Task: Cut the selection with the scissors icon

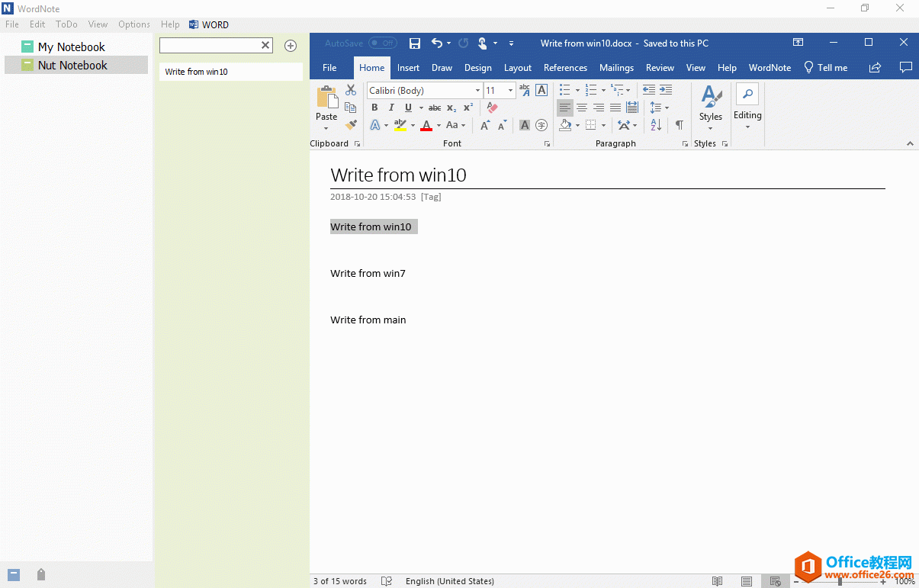Action: [x=351, y=90]
